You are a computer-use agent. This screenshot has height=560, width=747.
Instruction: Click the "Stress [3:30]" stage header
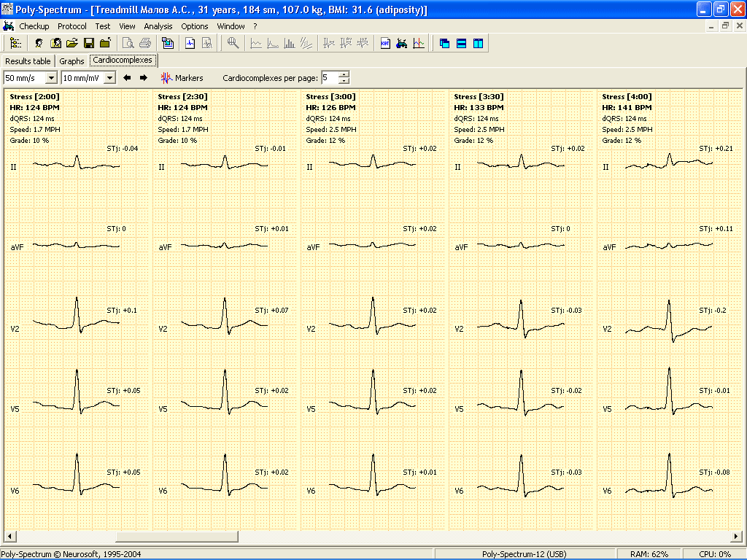(479, 97)
